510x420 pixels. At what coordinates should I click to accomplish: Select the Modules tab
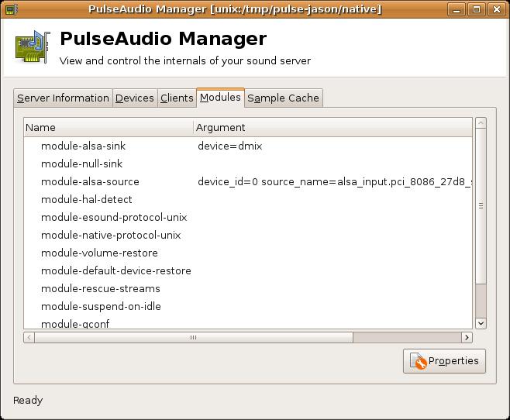pos(220,97)
